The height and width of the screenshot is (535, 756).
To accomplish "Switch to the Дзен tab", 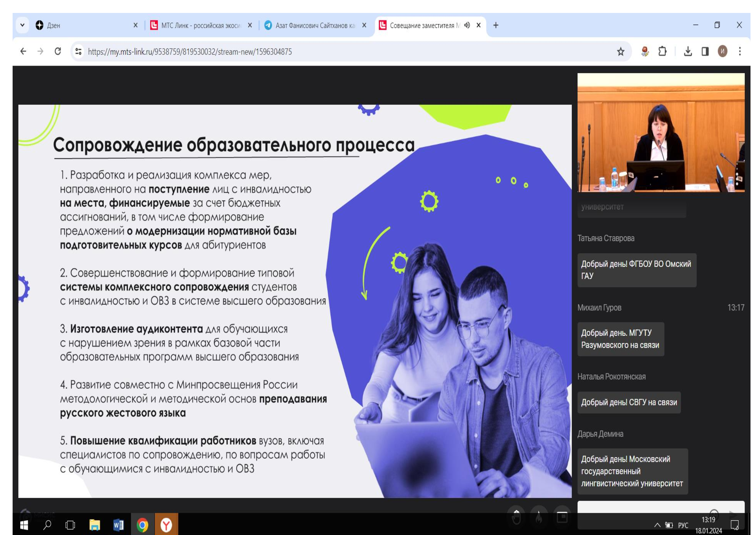I will [x=82, y=25].
